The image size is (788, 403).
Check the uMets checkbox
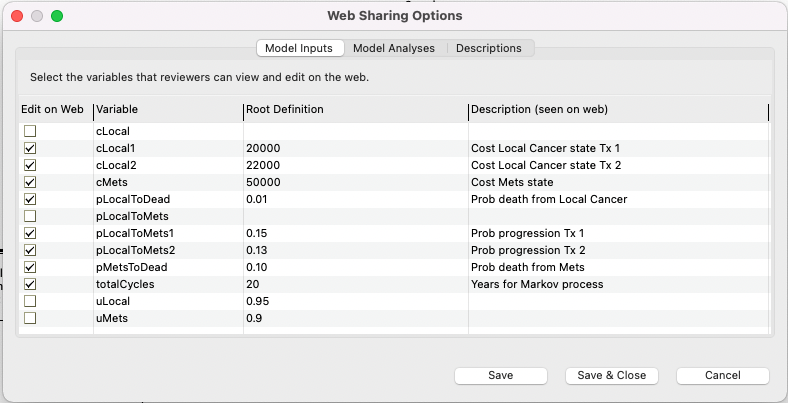(x=30, y=318)
